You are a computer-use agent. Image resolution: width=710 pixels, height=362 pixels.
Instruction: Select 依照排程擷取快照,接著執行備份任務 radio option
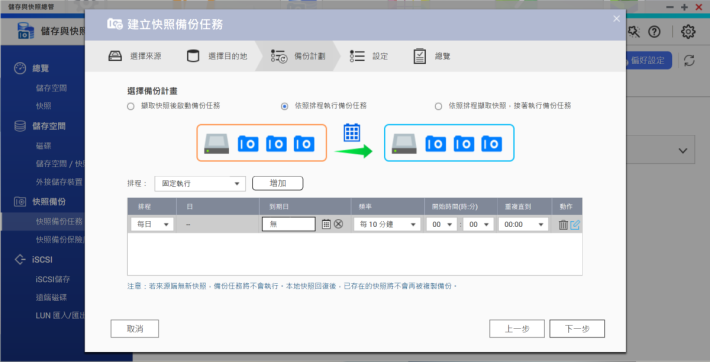pos(438,106)
